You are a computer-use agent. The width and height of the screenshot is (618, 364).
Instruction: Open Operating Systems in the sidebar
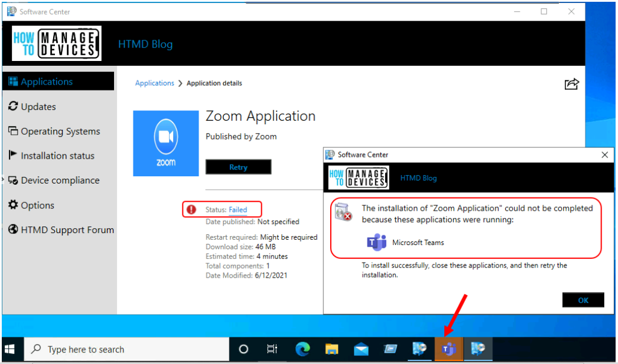point(54,132)
